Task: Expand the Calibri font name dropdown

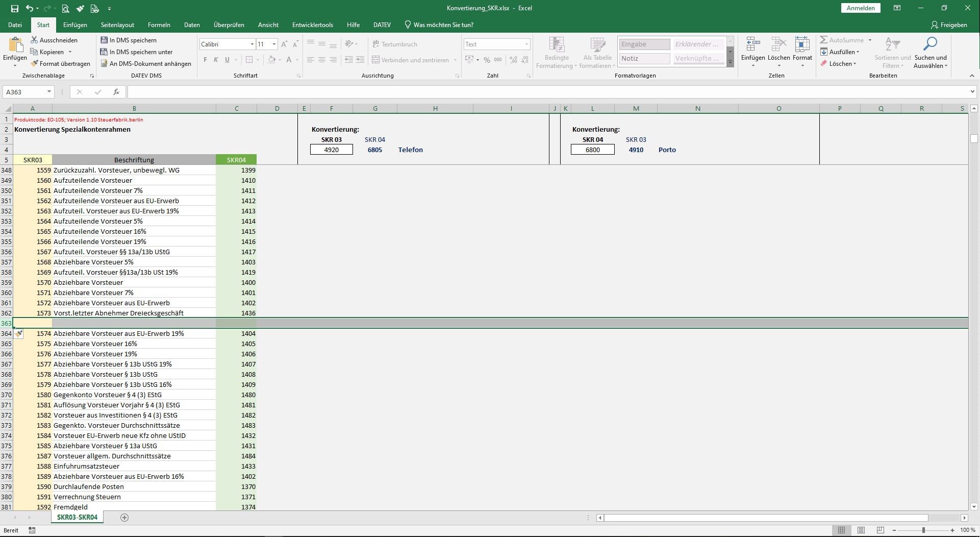Action: click(252, 44)
